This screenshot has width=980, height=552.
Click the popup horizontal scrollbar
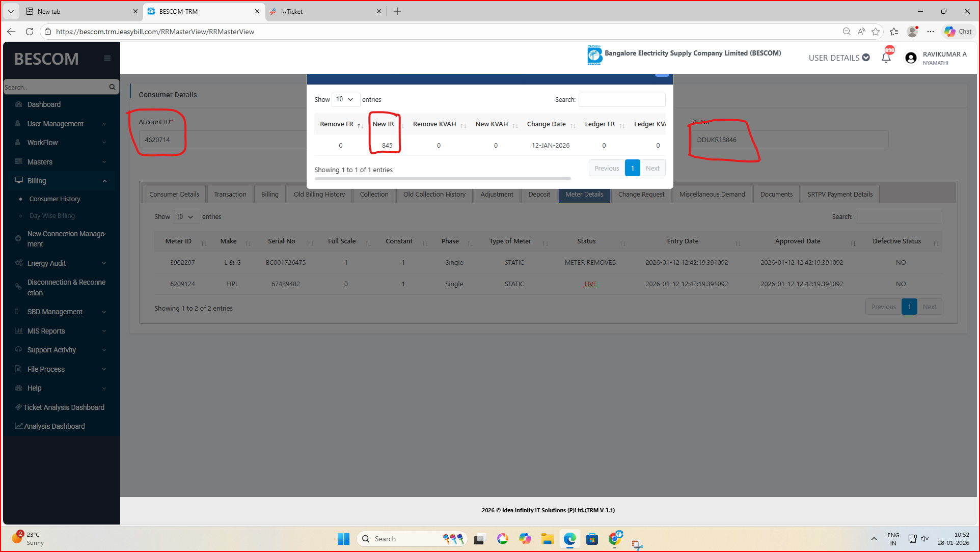pos(442,179)
